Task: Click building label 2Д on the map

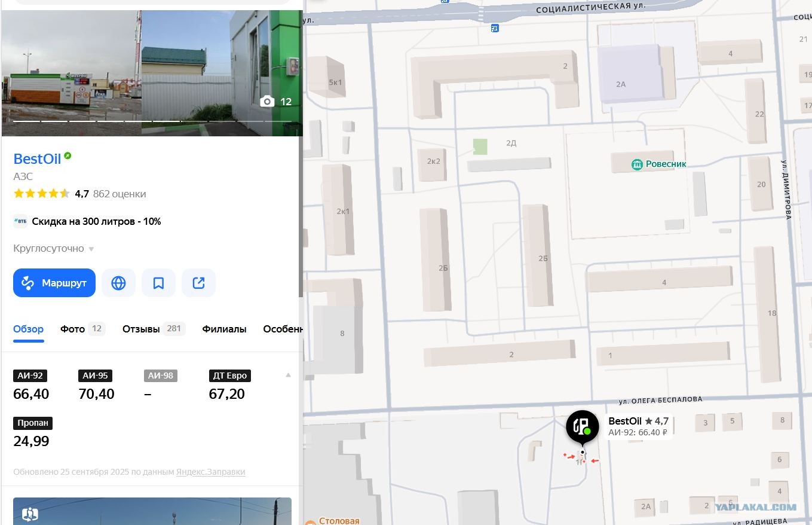Action: pos(511,143)
